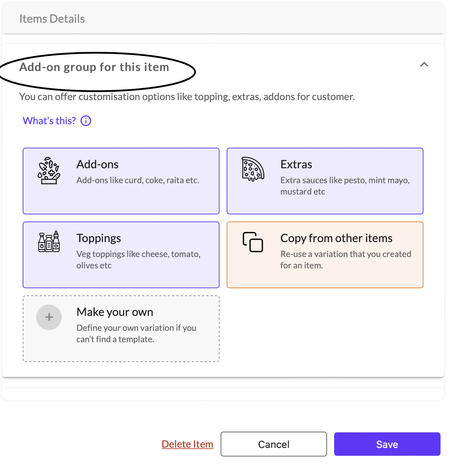This screenshot has width=476, height=465.
Task: Click the 'You can offer customisation options' text
Action: 187,97
